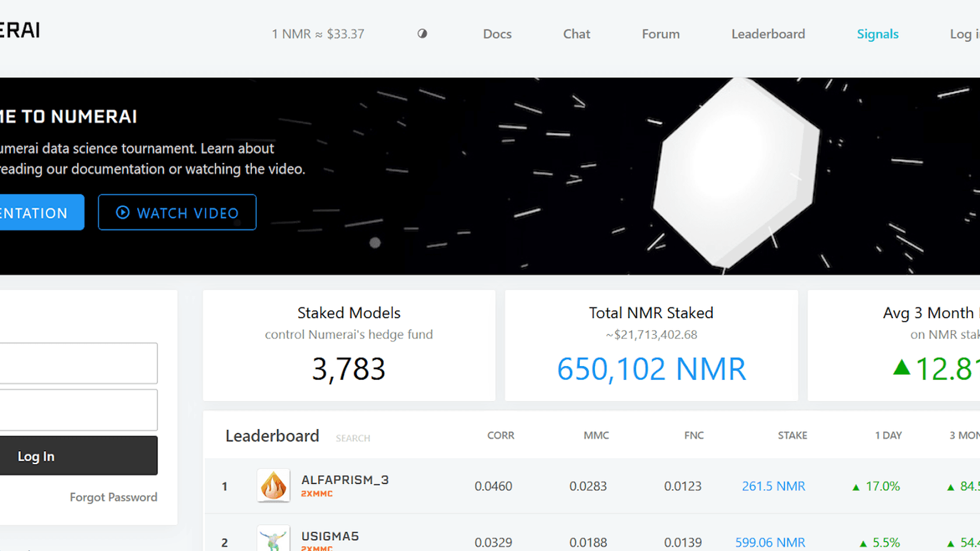Click the Numerai logo
This screenshot has height=551, width=980.
click(20, 30)
